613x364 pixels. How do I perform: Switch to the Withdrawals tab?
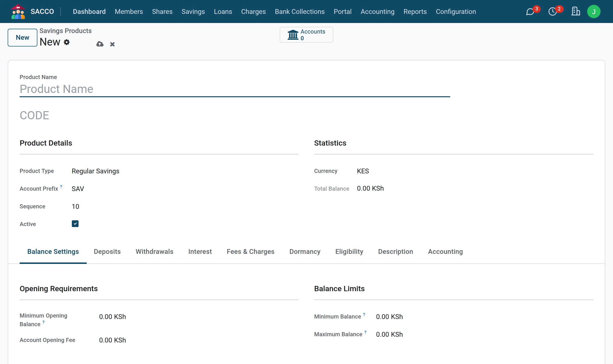click(x=154, y=252)
